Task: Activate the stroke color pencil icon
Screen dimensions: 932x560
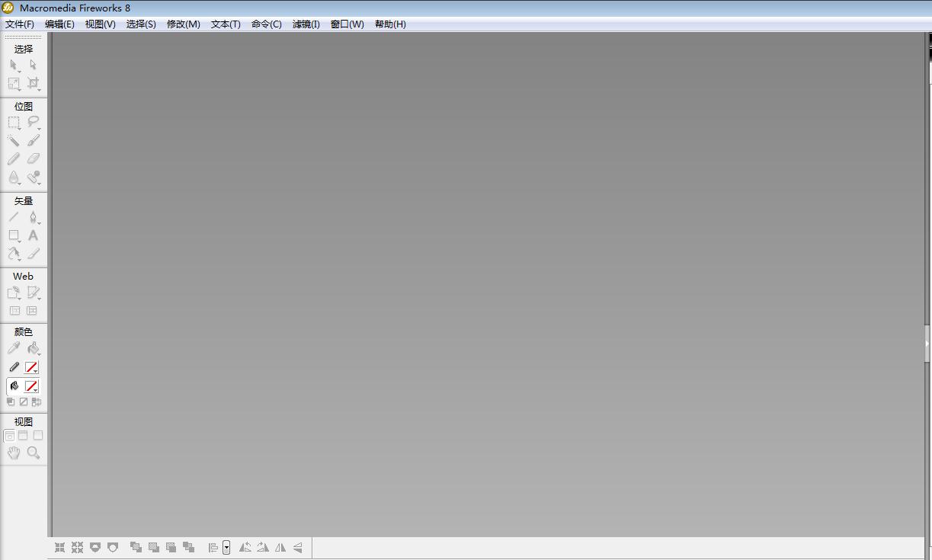Action: [14, 367]
